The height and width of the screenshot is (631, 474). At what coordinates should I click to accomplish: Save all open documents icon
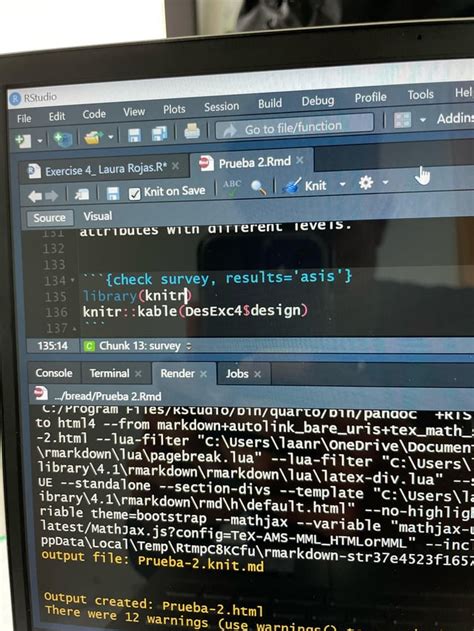click(x=159, y=134)
